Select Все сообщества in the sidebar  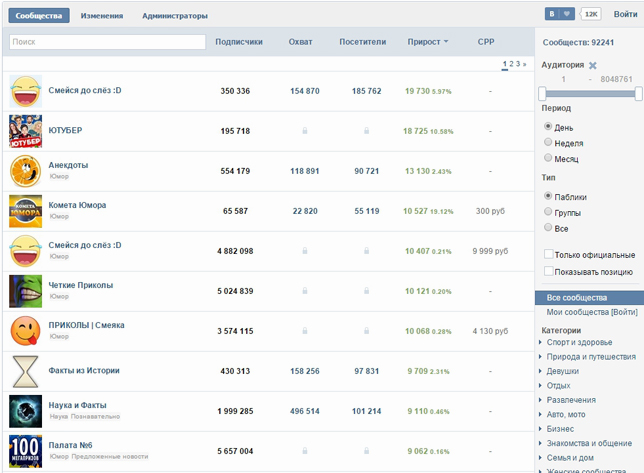pos(589,298)
